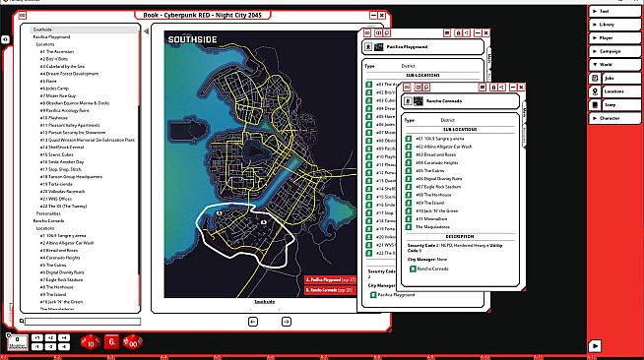Click Pacifica Playground map thumbnail image
The height and width of the screenshot is (360, 644).
point(379,47)
